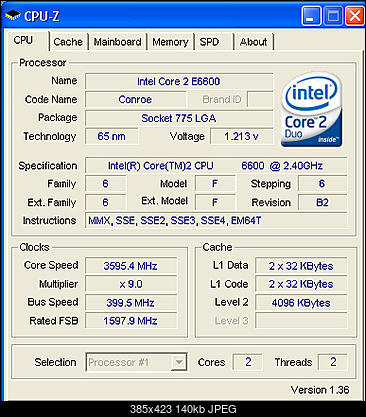Maximize the CPU-Z window
The height and width of the screenshot is (417, 366).
click(333, 16)
